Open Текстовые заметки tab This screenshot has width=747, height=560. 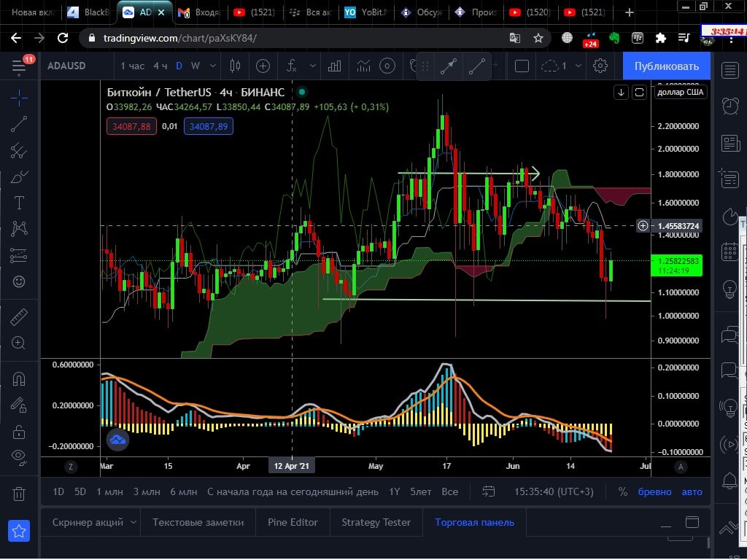pyautogui.click(x=198, y=522)
